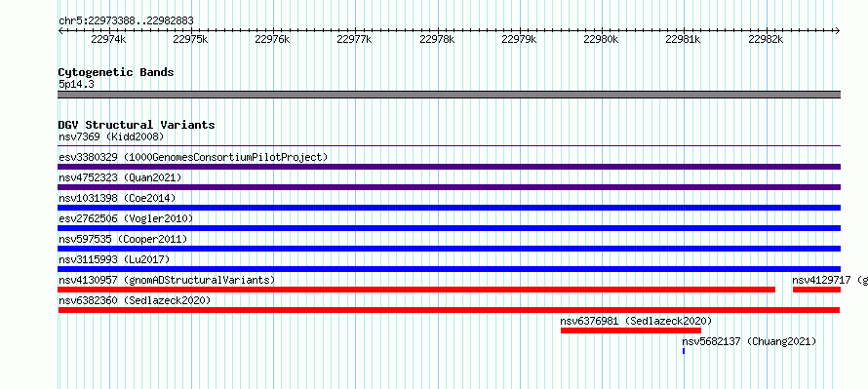Select the nsv6382360 (Sedlazeck2020) label
Image resolution: width=868 pixels, height=389 pixels.
pyautogui.click(x=135, y=300)
